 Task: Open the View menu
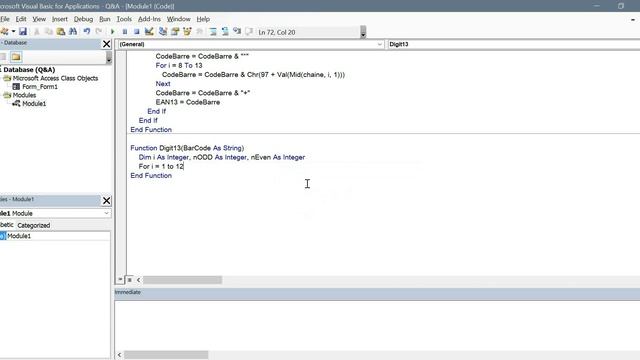coord(39,19)
